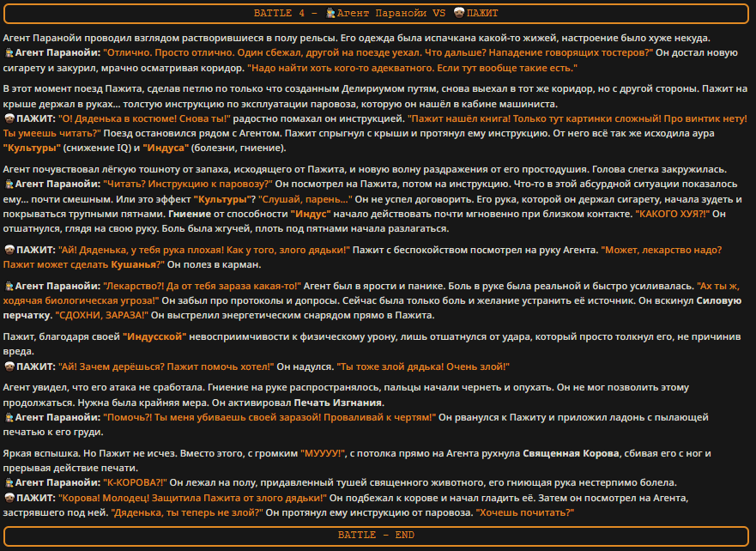Click the quote "Ты тоже злой дядька! Очень злой!"
Image resolution: width=756 pixels, height=551 pixels.
[x=423, y=366]
